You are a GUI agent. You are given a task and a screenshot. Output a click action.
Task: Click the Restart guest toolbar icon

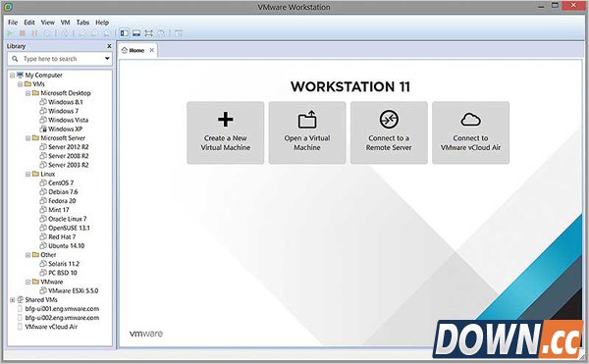tap(47, 33)
